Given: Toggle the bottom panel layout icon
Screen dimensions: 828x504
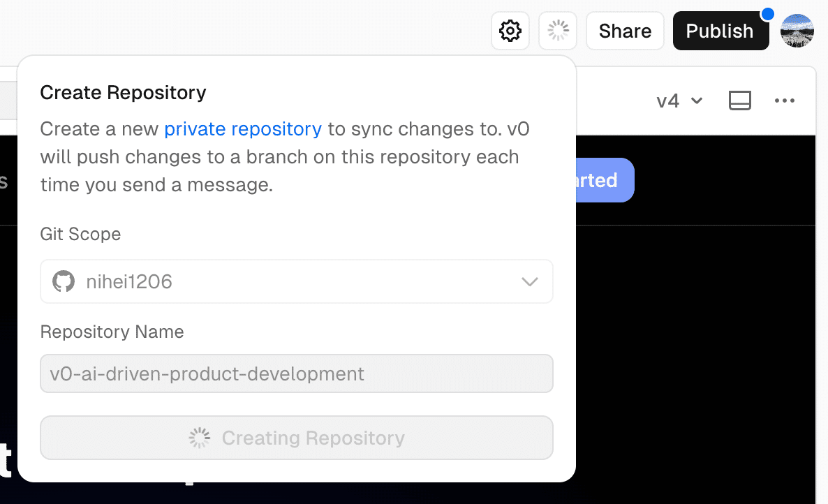Looking at the screenshot, I should tap(740, 101).
